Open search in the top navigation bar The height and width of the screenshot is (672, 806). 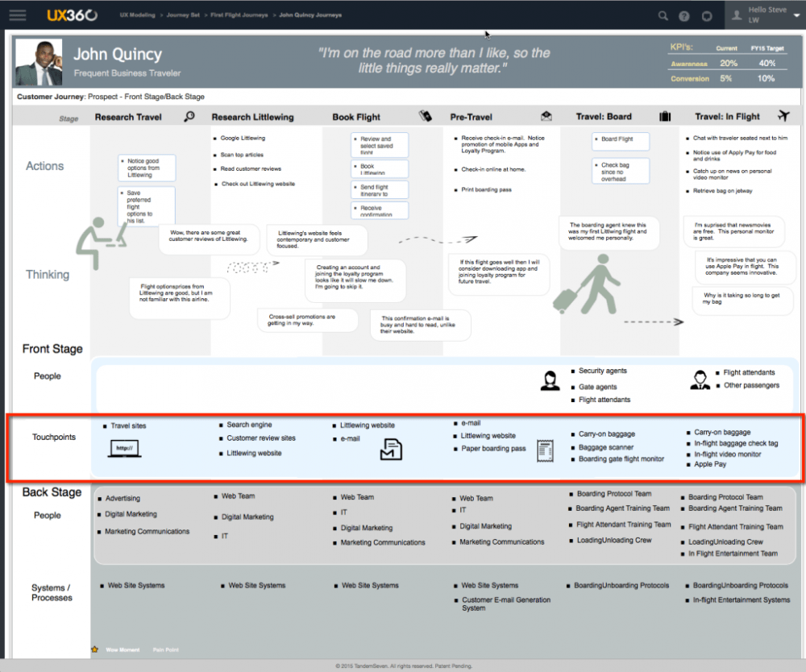click(663, 15)
